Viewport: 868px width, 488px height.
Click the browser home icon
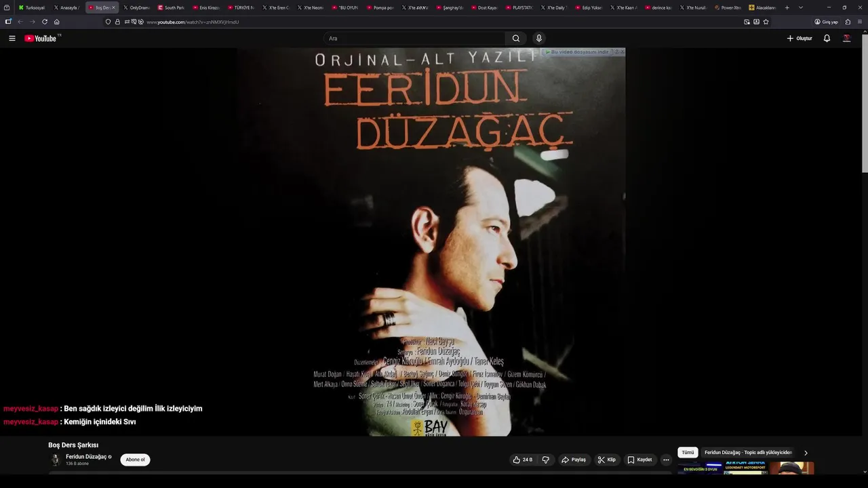(x=57, y=22)
